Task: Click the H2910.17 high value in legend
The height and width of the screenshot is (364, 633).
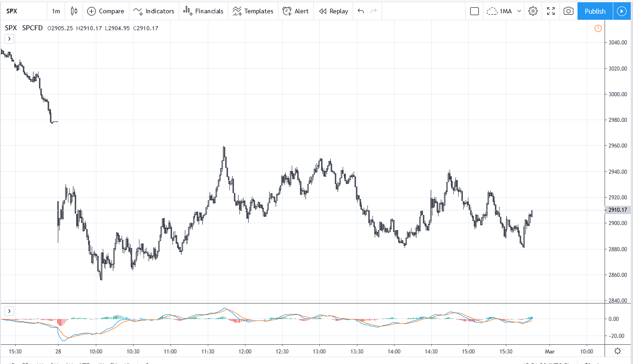Action: 89,28
